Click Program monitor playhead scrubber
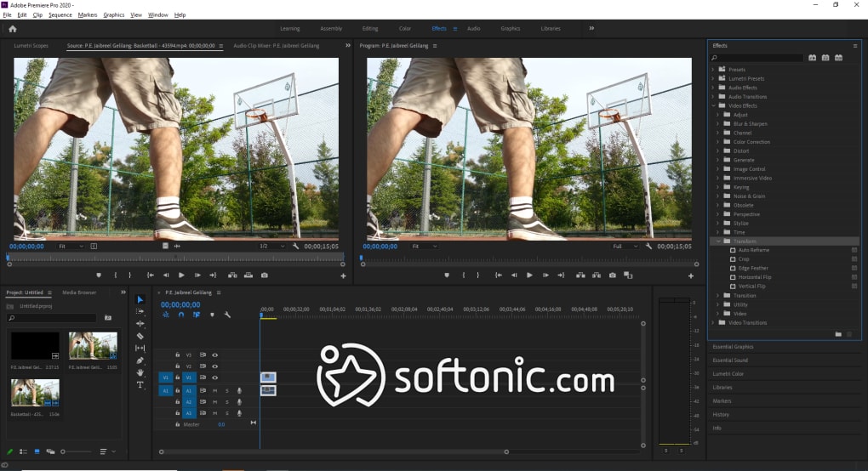Screen dimensions: 868x471 tap(362, 258)
